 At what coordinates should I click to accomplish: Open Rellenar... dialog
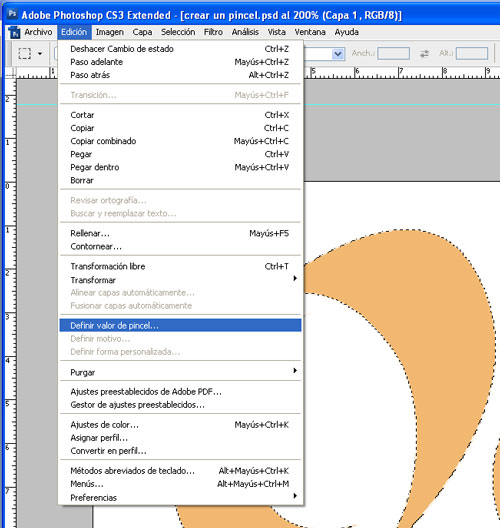(x=180, y=233)
